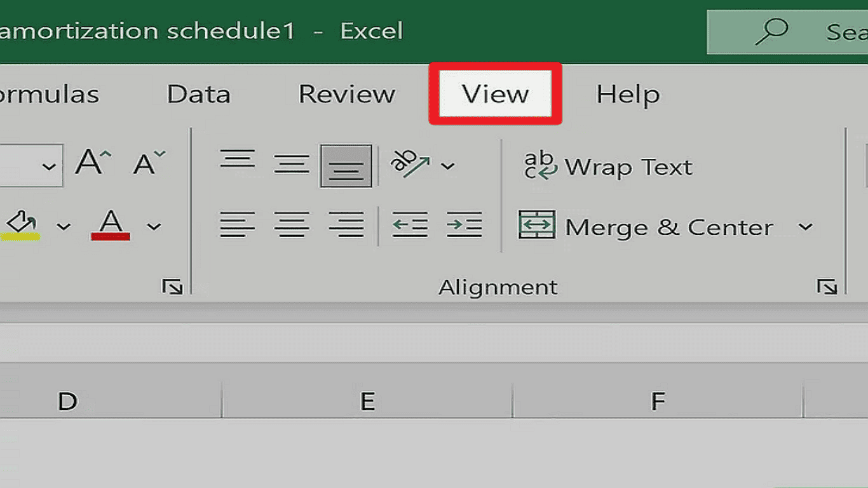
Task: Click the Decrease Indent icon
Action: (410, 225)
